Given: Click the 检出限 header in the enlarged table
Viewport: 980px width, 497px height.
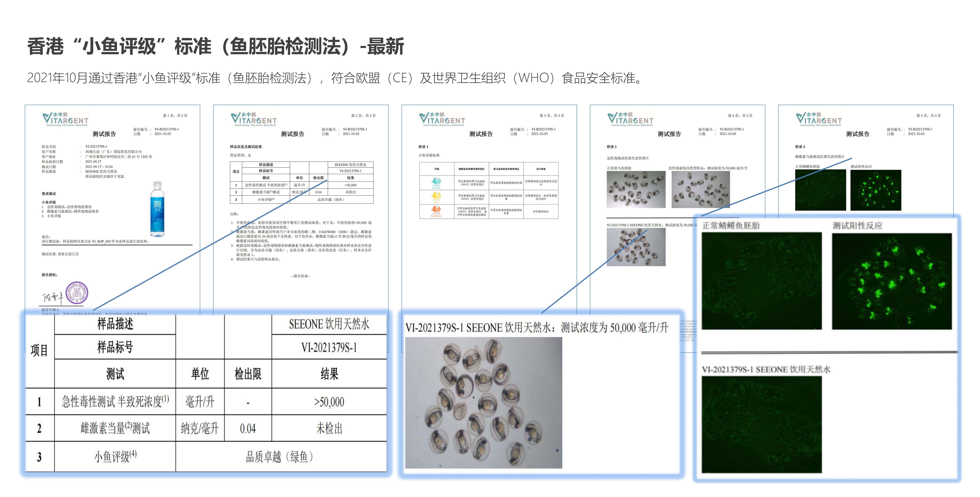Looking at the screenshot, I should tap(248, 374).
